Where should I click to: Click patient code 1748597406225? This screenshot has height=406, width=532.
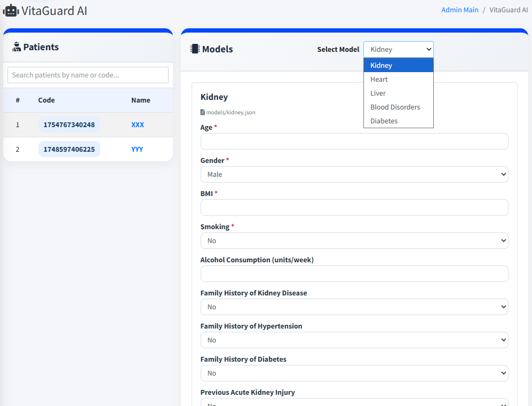(69, 149)
